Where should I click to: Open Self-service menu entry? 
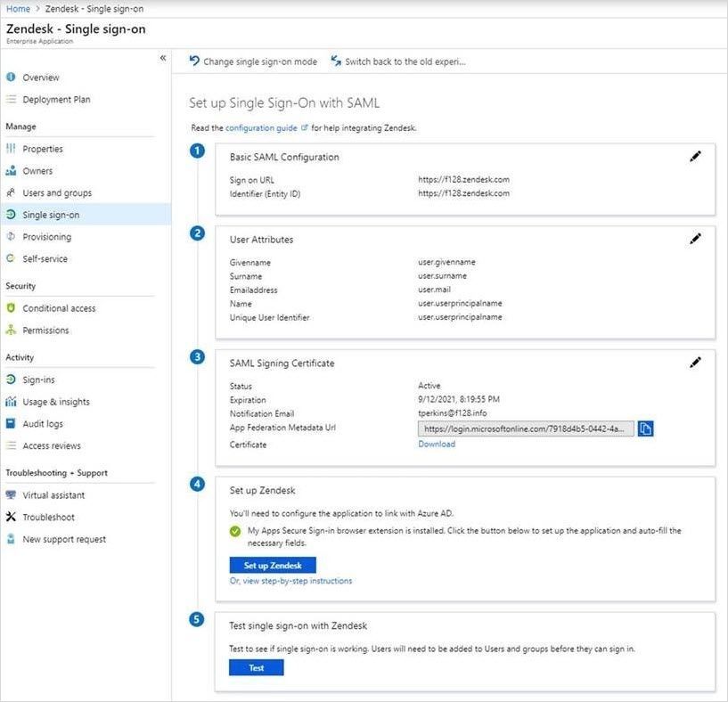pos(45,258)
